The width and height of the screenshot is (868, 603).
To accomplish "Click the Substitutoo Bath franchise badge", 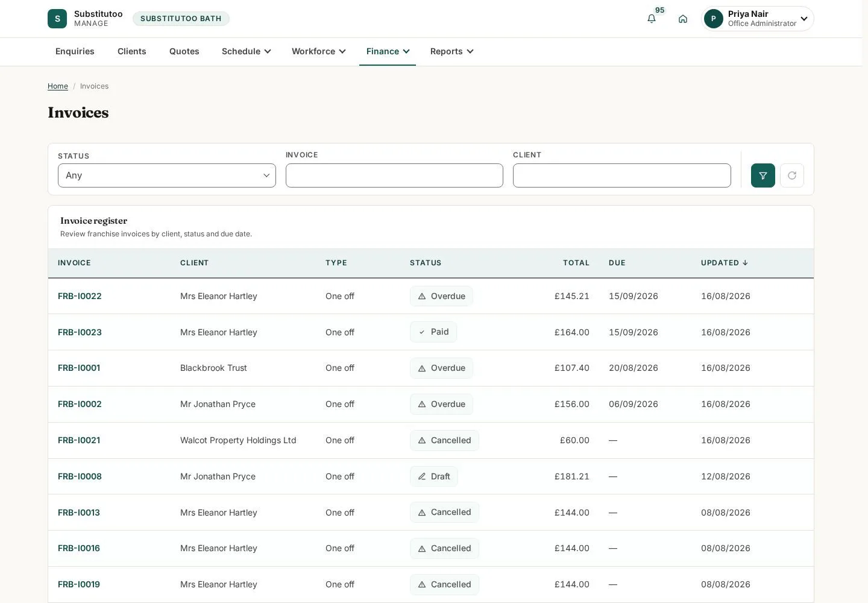I will click(x=181, y=19).
